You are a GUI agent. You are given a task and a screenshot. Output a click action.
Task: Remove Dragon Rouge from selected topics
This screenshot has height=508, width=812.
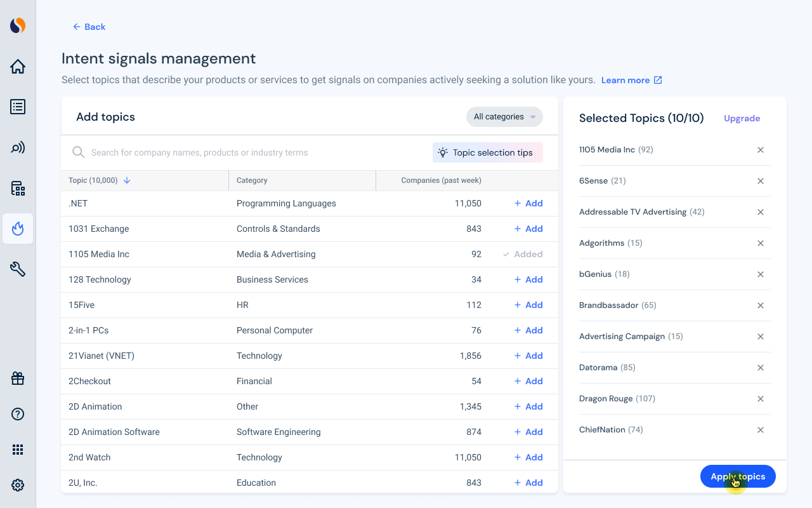(x=761, y=399)
